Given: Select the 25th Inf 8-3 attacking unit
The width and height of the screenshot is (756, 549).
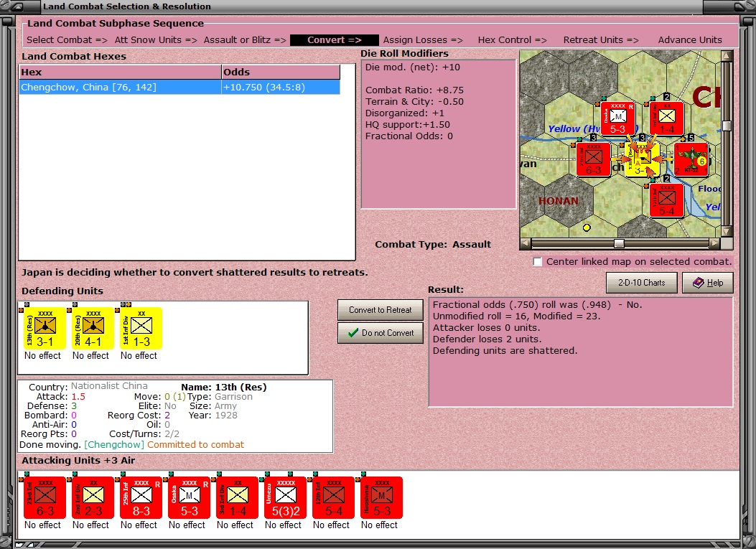Looking at the screenshot, I should click(x=141, y=497).
